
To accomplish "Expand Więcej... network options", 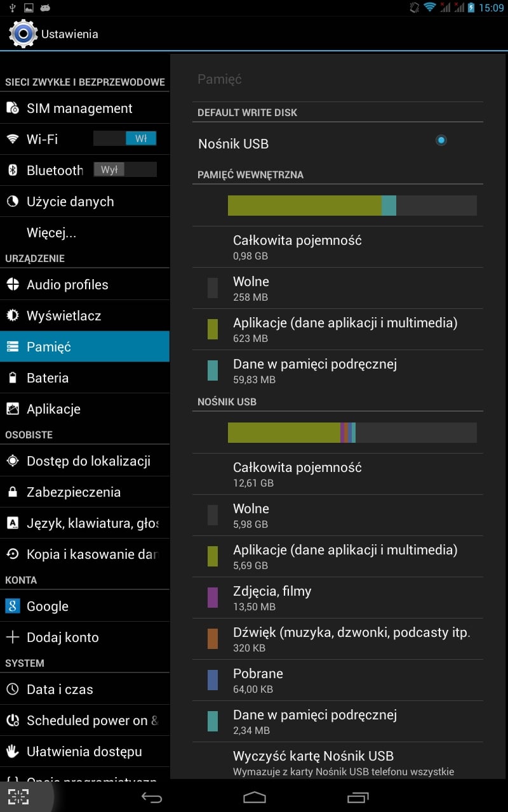I will pos(84,233).
